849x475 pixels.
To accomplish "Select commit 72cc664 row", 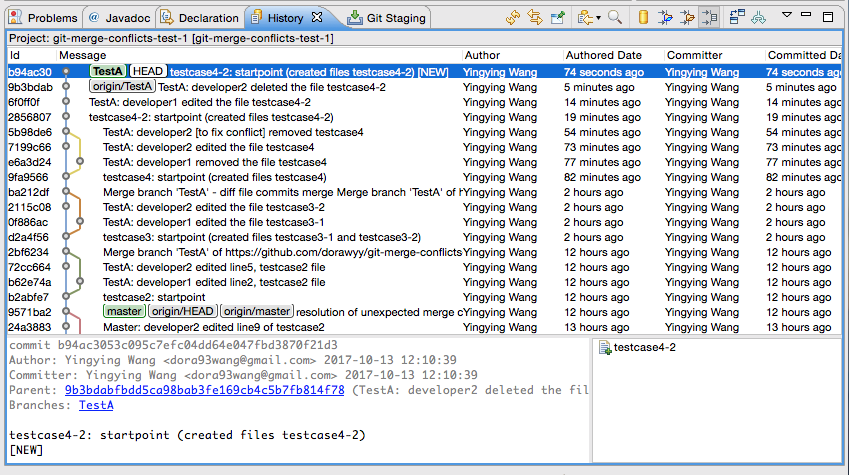I will click(424, 267).
